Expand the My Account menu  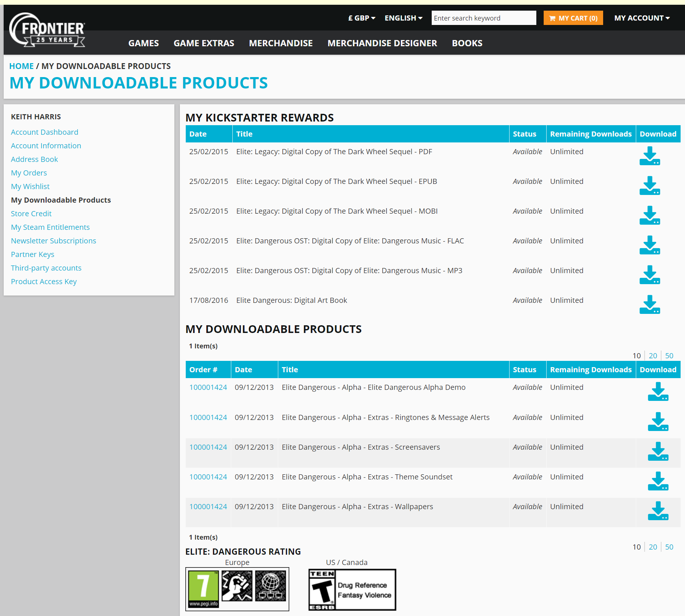[642, 18]
